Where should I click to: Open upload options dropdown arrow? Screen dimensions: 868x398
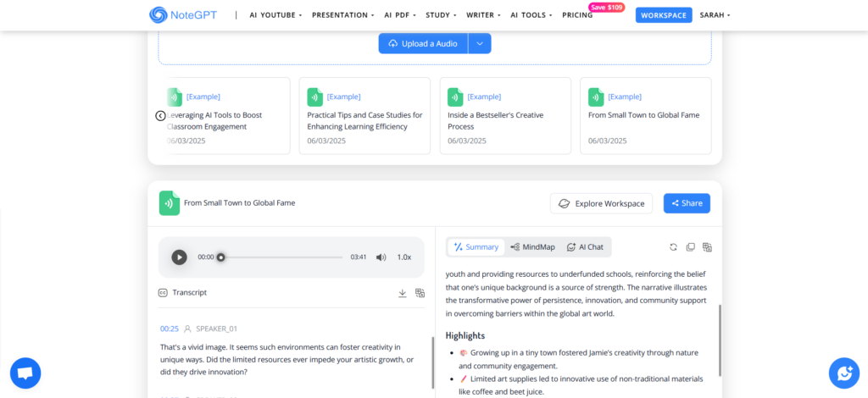point(479,43)
